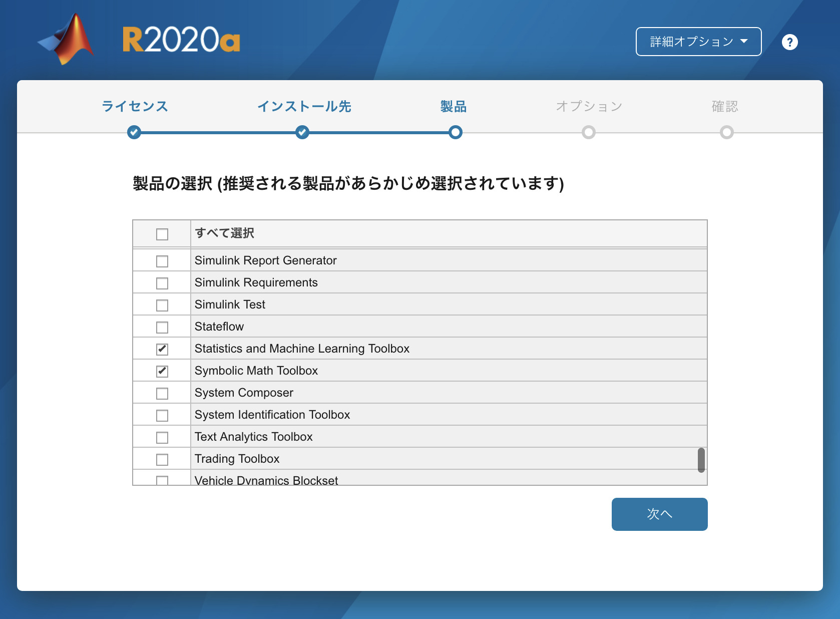The width and height of the screenshot is (840, 619).
Task: Click the インストール先 completed checkmark marker
Action: 302,132
